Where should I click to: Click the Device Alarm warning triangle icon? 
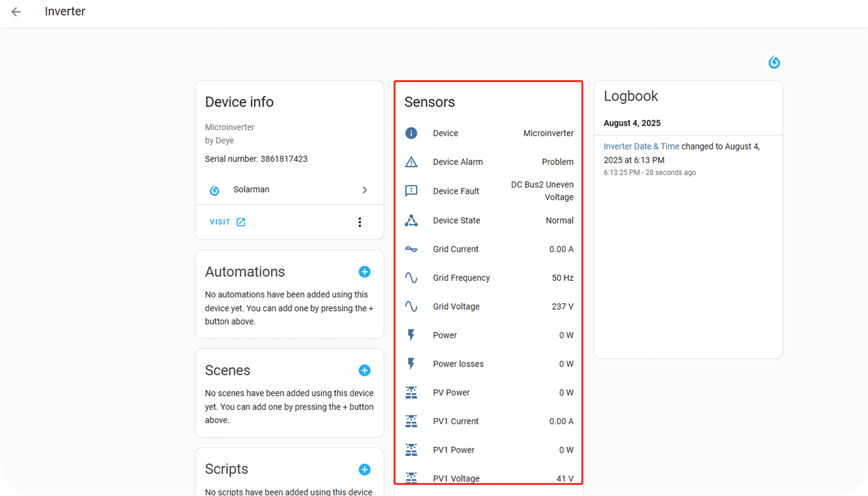pos(411,162)
